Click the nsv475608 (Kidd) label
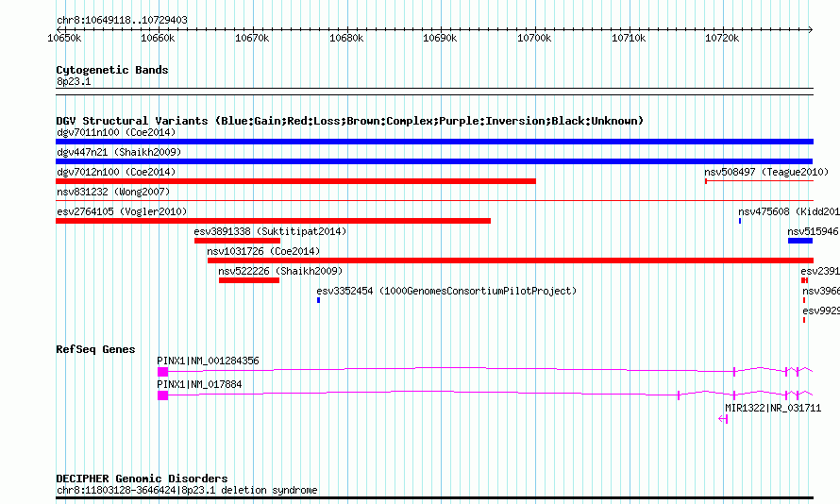 tap(789, 211)
